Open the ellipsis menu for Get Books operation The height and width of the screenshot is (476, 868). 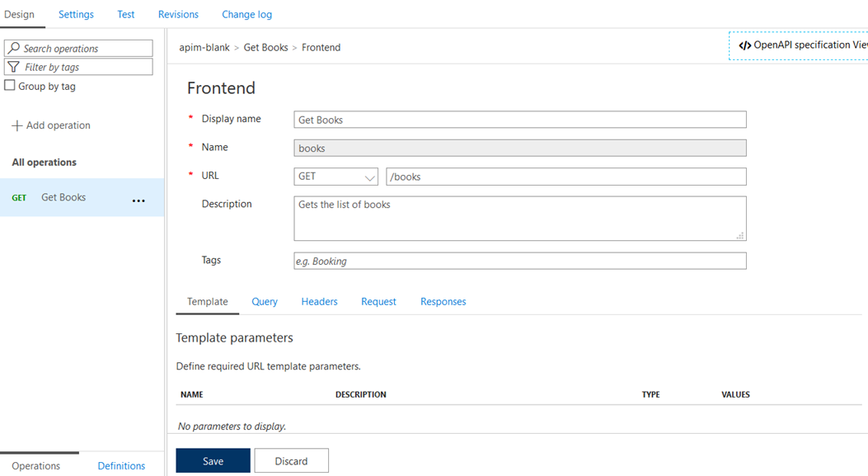click(x=138, y=200)
